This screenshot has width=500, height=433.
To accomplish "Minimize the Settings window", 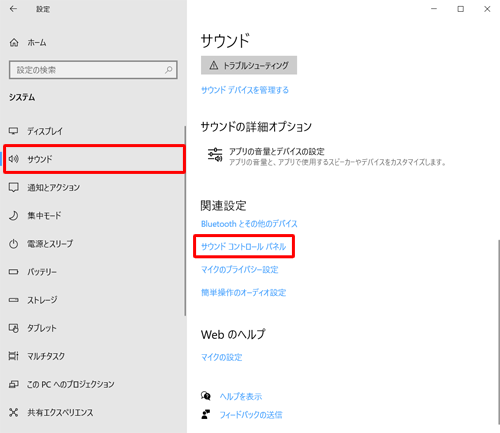I will click(x=434, y=9).
